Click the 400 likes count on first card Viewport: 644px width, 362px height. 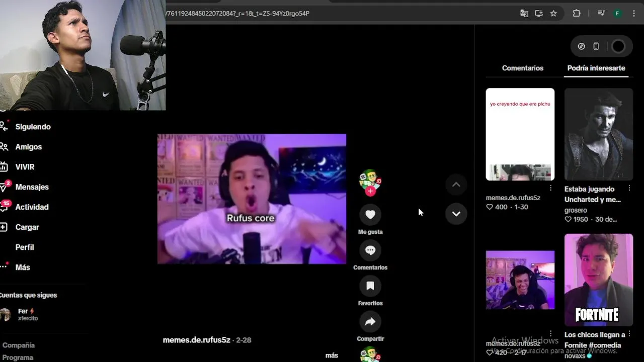click(501, 207)
